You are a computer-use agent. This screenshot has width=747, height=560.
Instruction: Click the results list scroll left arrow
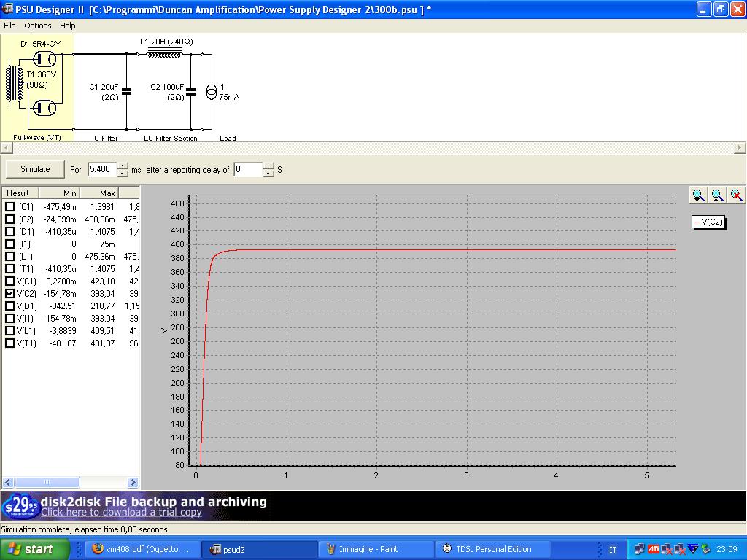tap(7, 483)
